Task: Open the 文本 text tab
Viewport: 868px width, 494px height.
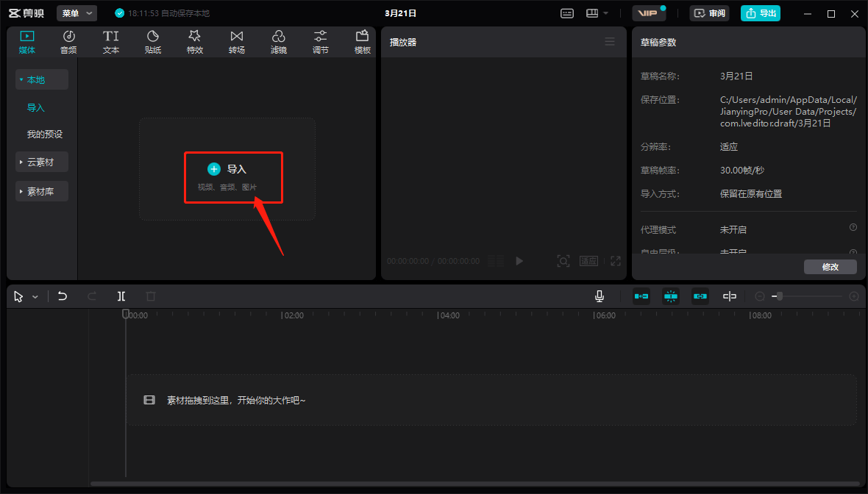Action: 111,42
